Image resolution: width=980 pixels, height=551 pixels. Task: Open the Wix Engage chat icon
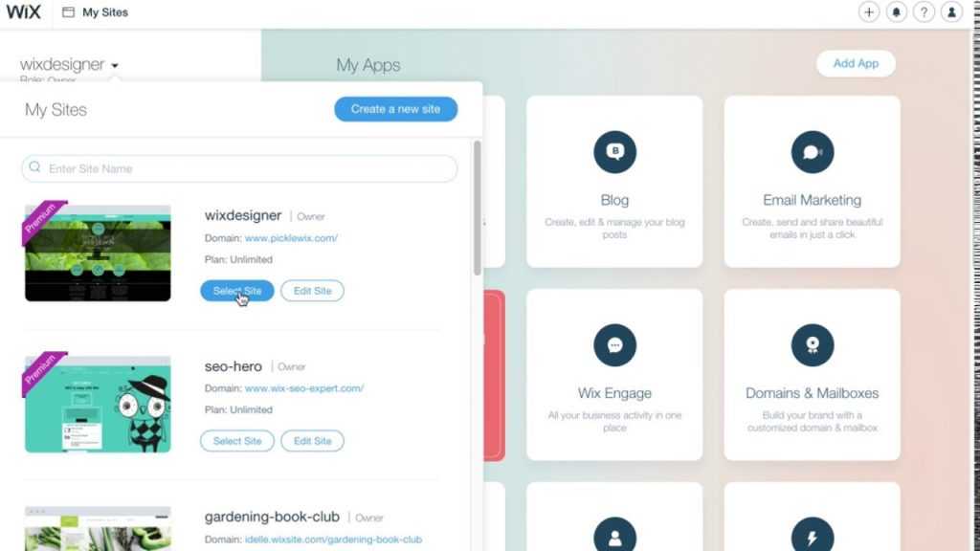pyautogui.click(x=614, y=344)
